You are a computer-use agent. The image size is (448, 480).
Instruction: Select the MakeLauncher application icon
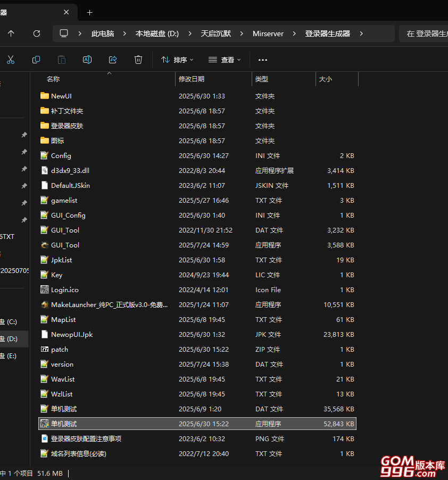(45, 305)
